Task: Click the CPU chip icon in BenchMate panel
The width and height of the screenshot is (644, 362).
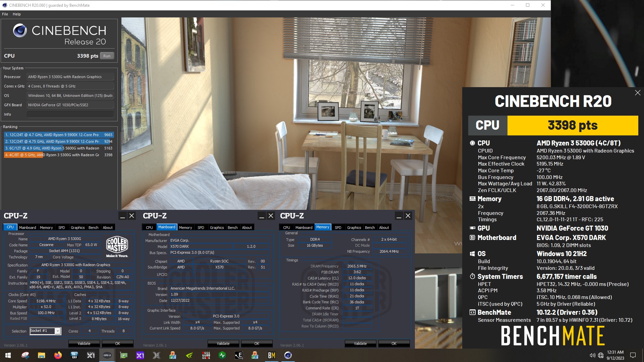Action: 472,143
